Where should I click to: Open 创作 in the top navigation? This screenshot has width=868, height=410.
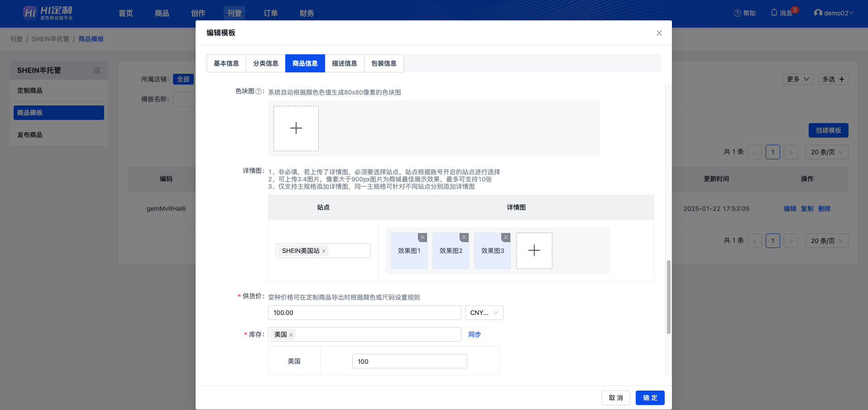[198, 13]
